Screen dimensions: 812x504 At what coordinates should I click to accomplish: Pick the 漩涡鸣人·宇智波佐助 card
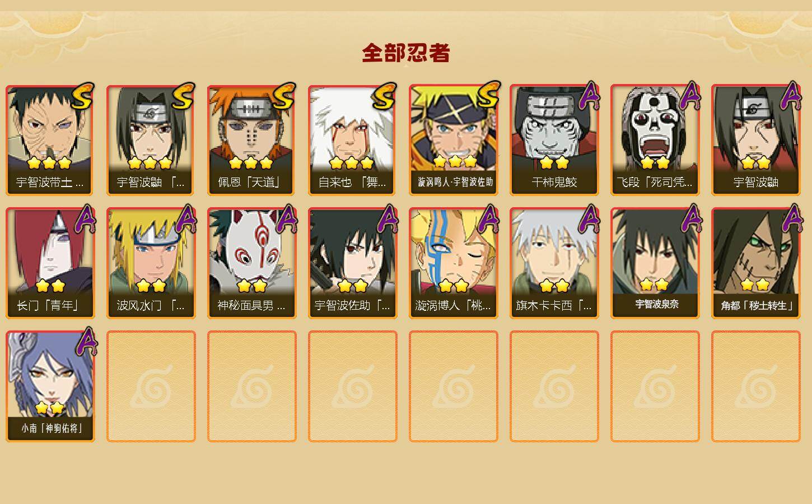453,140
